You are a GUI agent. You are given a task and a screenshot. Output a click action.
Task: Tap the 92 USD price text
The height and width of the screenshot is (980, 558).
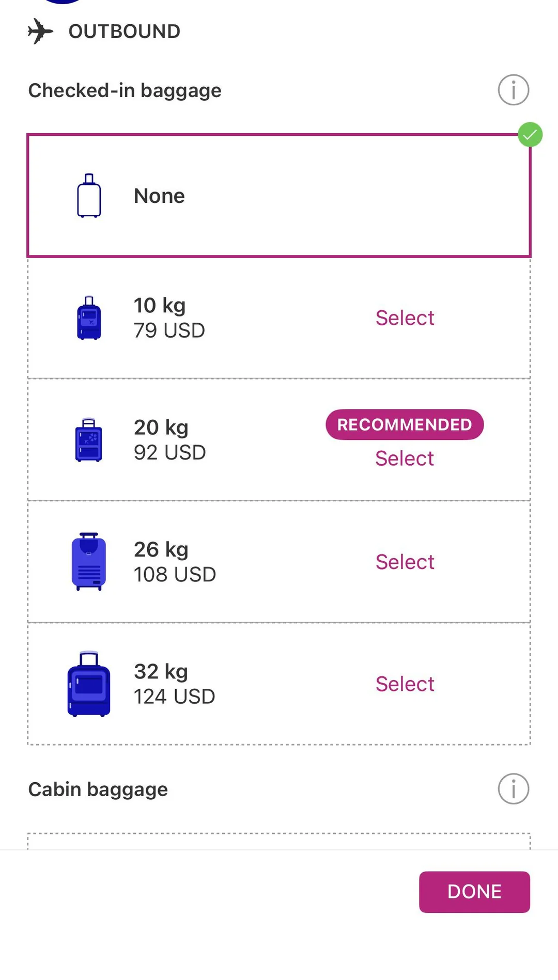click(169, 453)
